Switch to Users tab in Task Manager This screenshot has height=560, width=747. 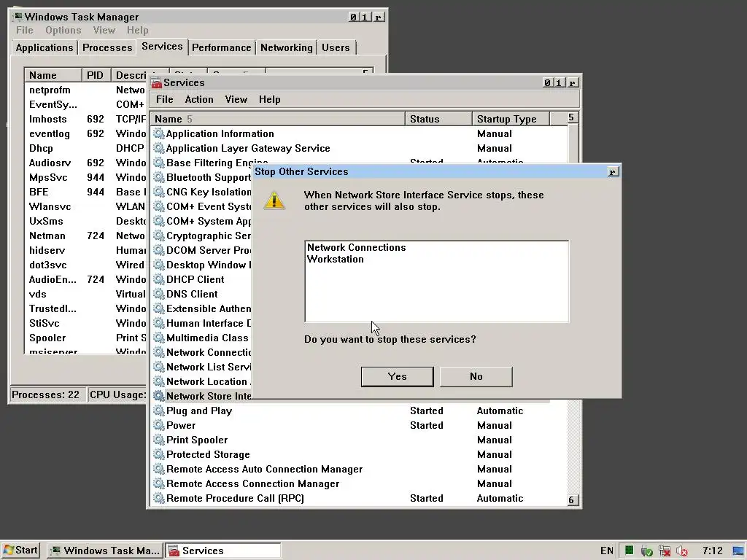336,47
